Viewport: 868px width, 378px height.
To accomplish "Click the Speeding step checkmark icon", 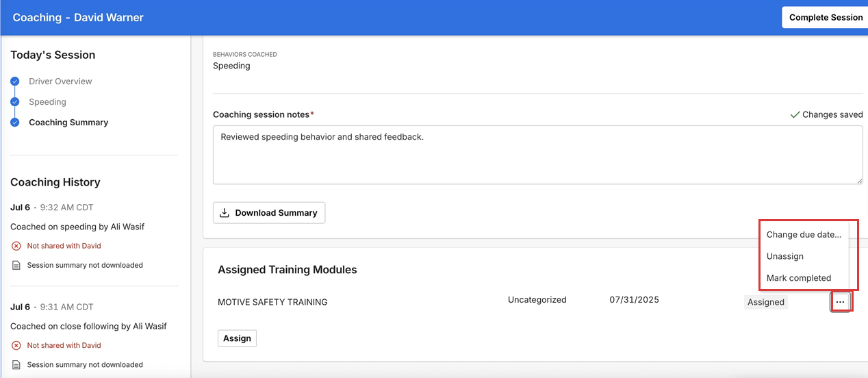I will pos(15,102).
